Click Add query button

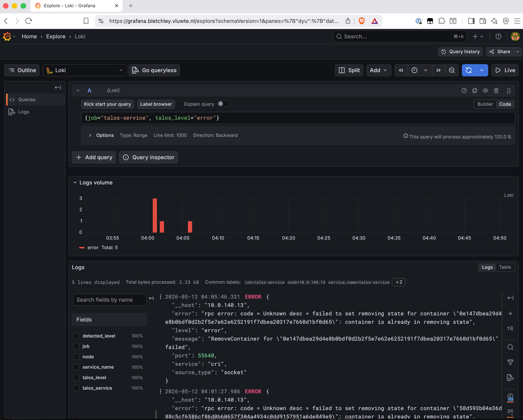pos(94,157)
